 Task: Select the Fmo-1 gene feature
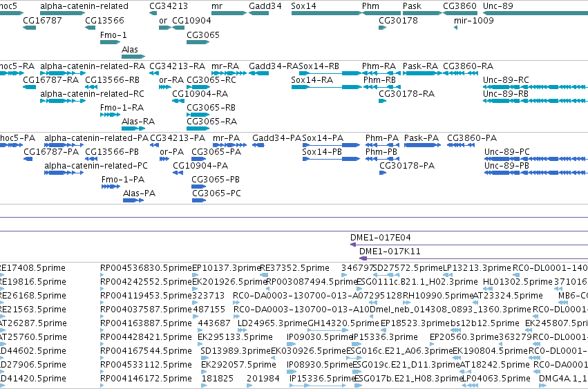(x=111, y=42)
